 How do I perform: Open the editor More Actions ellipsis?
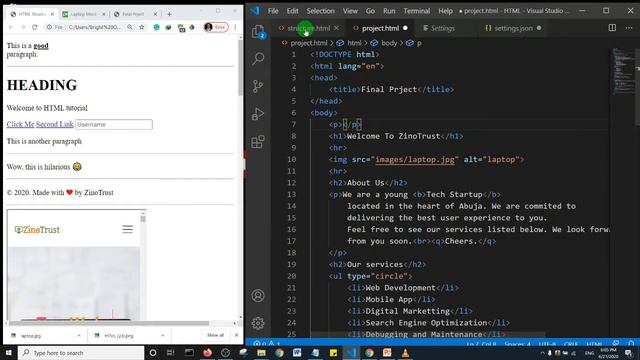coord(629,28)
